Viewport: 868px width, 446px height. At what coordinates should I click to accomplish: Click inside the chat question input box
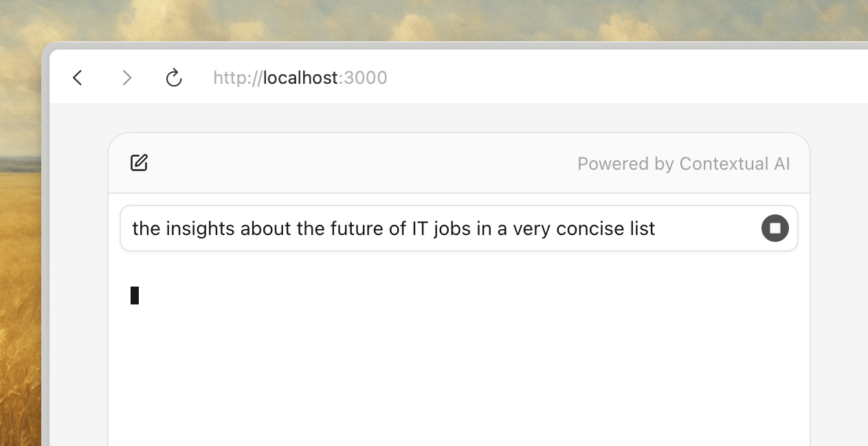click(412, 228)
